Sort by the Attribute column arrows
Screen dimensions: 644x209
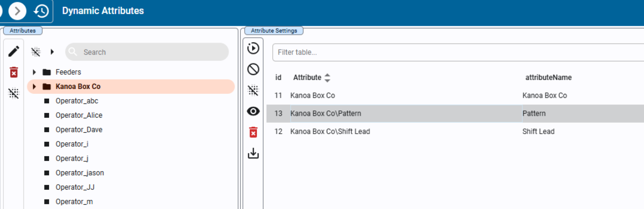click(x=327, y=78)
